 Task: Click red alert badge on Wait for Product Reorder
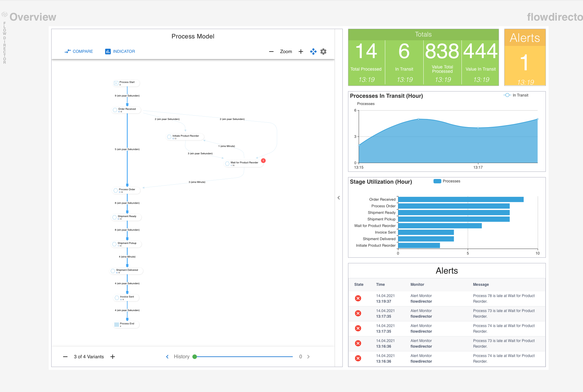coord(263,161)
